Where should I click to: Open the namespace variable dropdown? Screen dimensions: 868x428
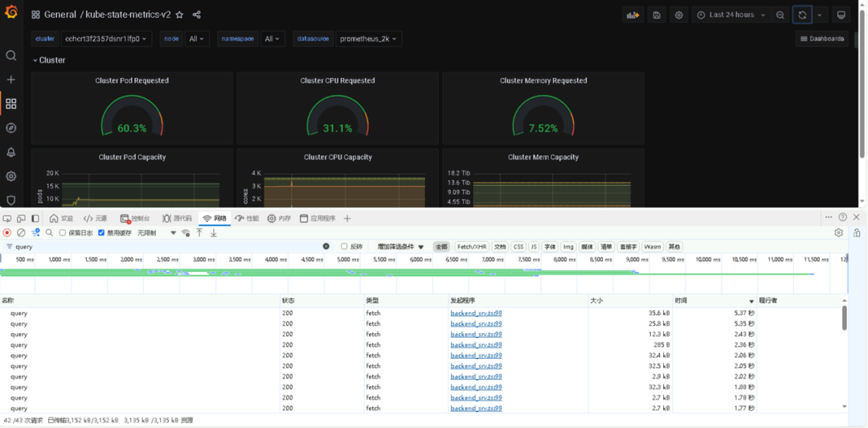pyautogui.click(x=272, y=39)
